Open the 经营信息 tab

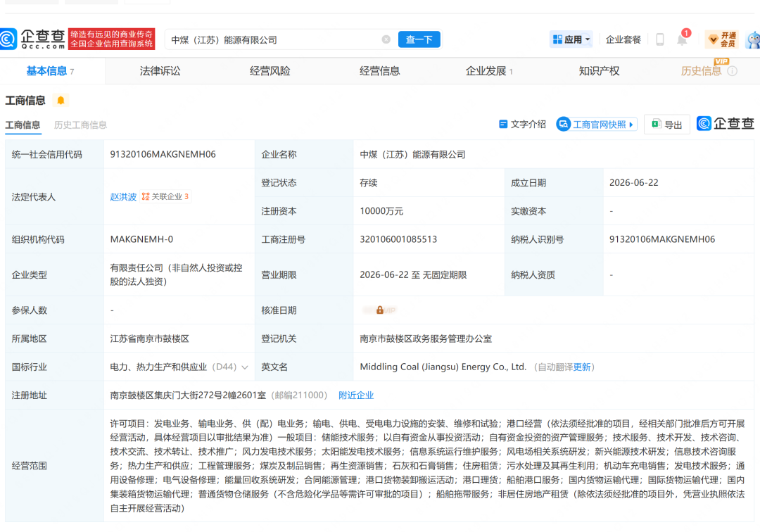(x=379, y=71)
